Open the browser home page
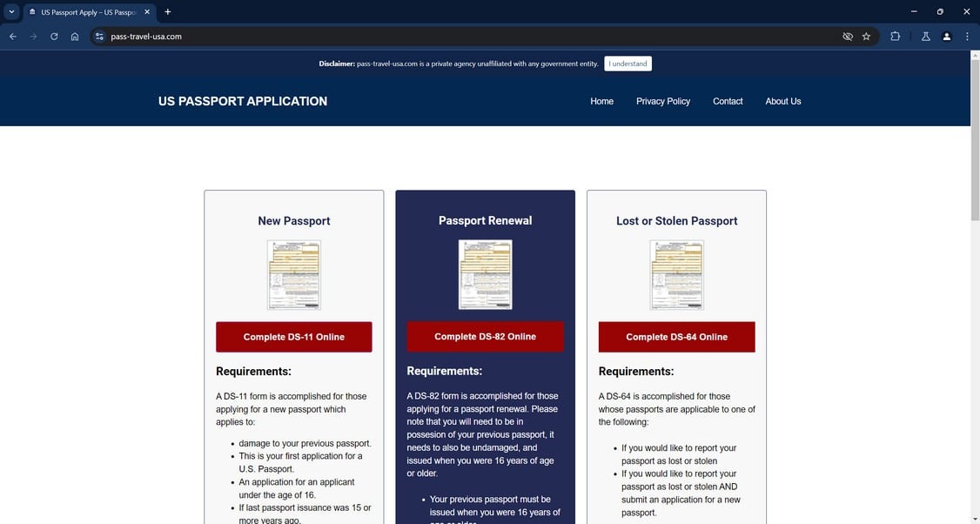This screenshot has width=980, height=524. point(74,36)
